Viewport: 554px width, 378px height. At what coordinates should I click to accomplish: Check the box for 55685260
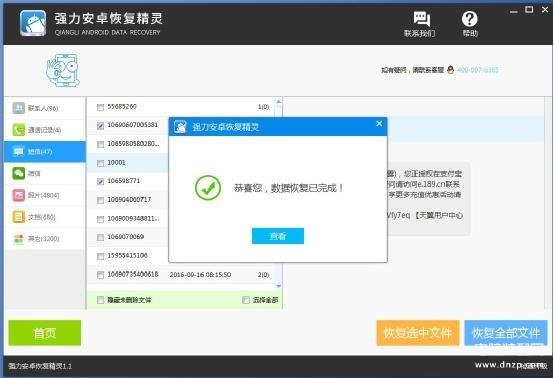100,107
